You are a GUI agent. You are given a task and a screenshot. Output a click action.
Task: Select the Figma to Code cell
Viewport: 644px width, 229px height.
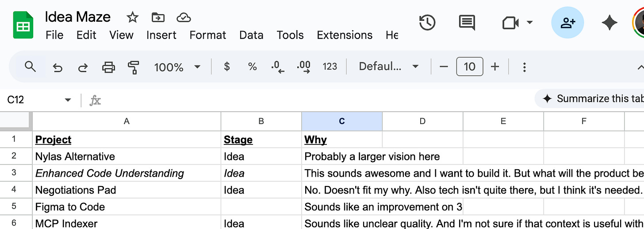126,207
